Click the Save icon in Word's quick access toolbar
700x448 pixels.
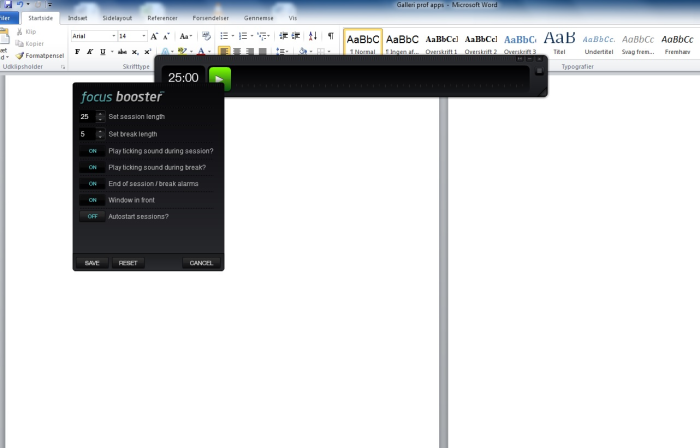click(x=8, y=4)
